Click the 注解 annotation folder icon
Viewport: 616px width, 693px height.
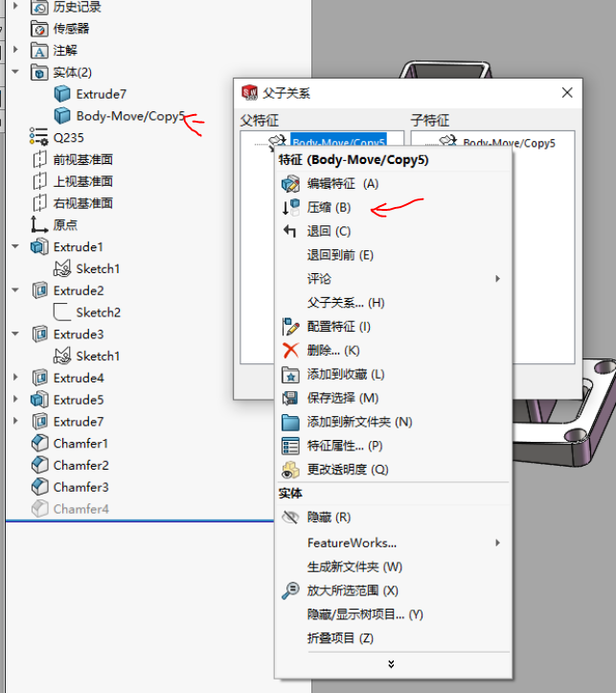click(39, 51)
